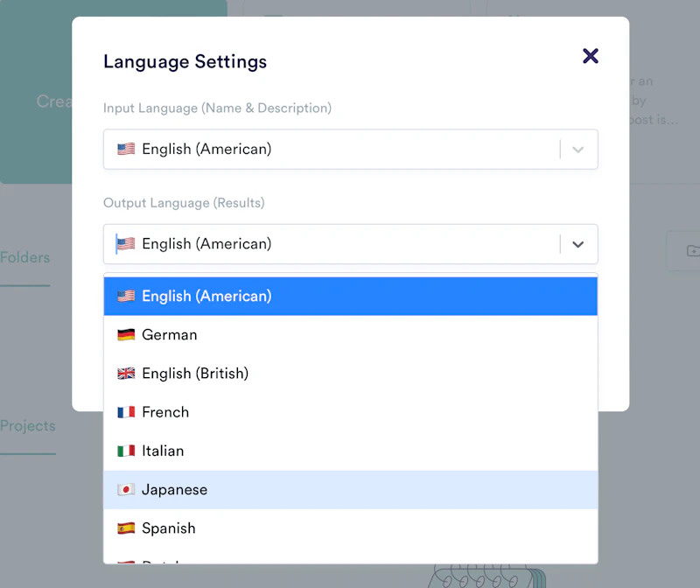Click the Japanese flag icon

click(x=126, y=490)
